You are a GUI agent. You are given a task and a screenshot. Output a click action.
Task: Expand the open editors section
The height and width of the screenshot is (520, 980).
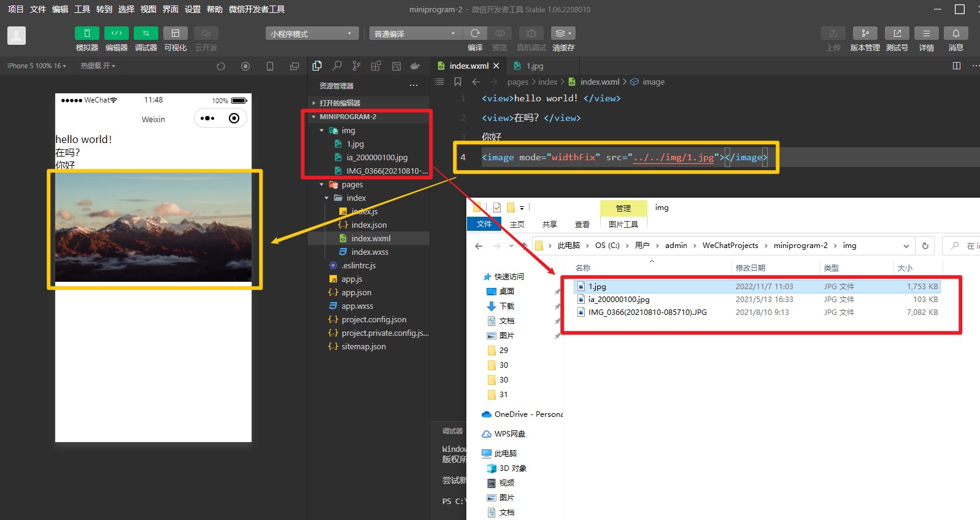coord(368,103)
